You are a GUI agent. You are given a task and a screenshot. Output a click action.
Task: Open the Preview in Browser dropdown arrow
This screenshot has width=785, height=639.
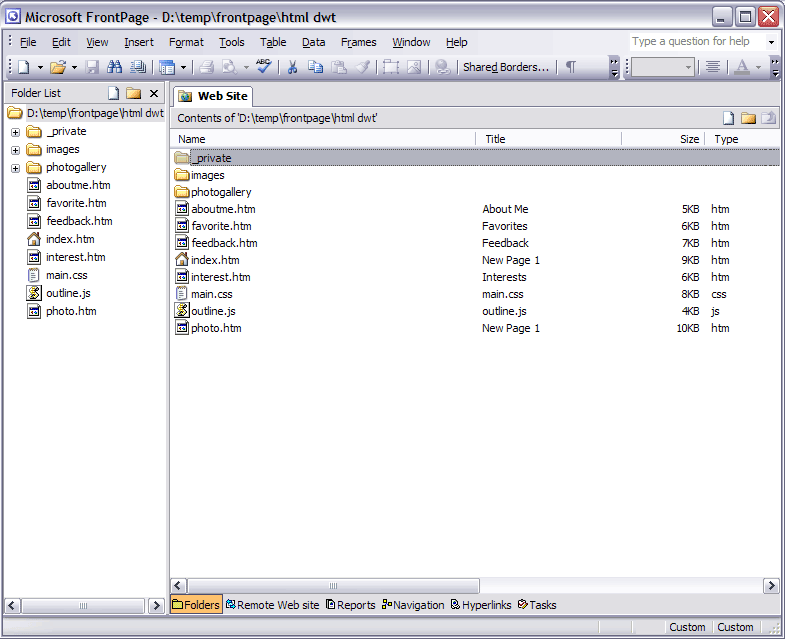(246, 67)
